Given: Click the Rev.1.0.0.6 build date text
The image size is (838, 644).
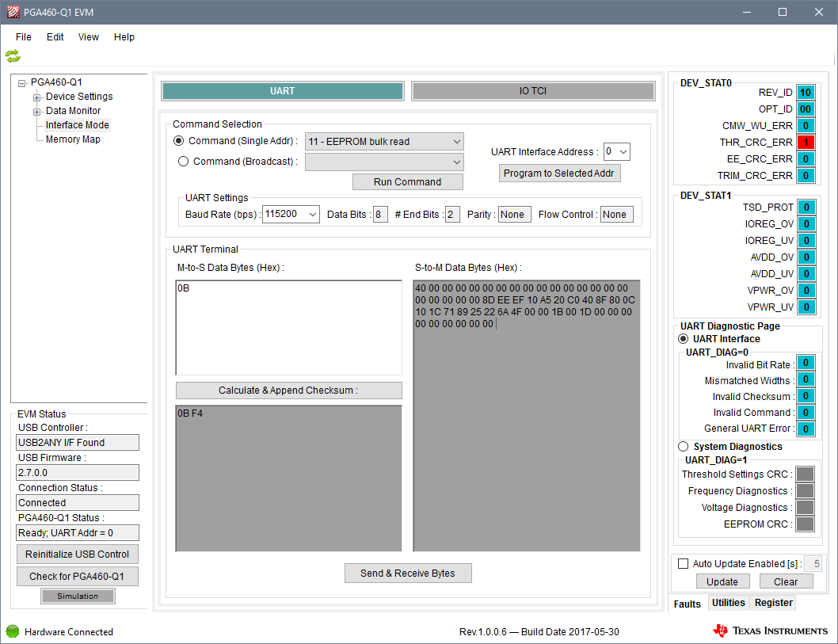Looking at the screenshot, I should 539,631.
